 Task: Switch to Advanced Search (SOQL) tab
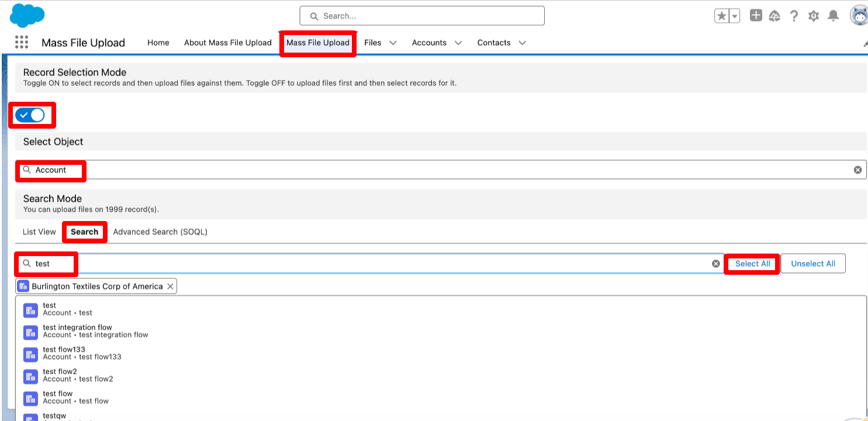(160, 232)
